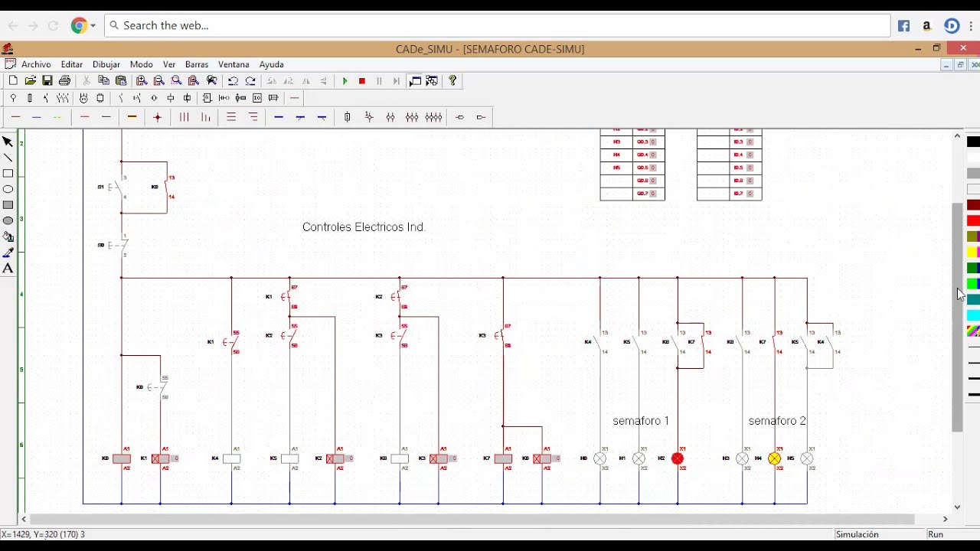Viewport: 980px width, 551px height.
Task: Click the semaforo 1 label
Action: pyautogui.click(x=641, y=421)
